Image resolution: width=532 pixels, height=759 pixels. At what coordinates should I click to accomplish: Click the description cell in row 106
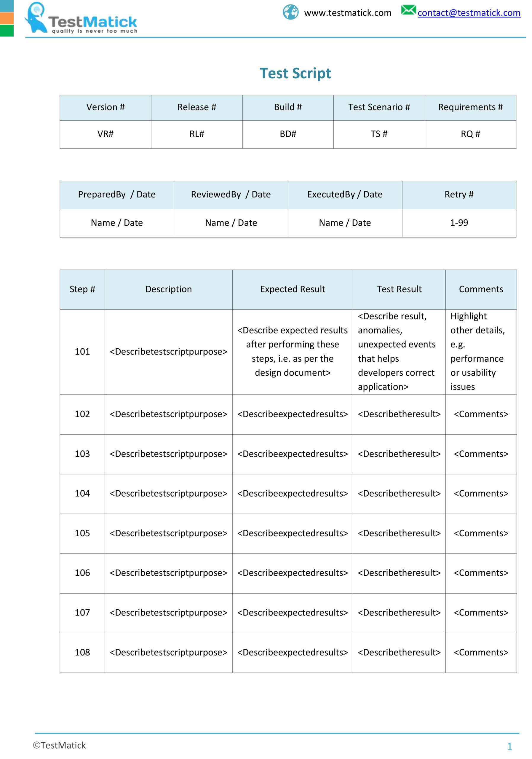tap(169, 573)
